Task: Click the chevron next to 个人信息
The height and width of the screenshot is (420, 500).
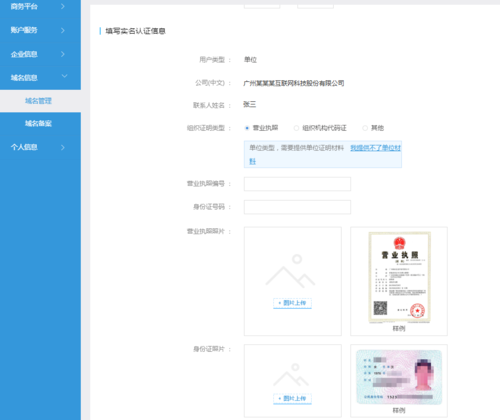Action: coord(63,147)
